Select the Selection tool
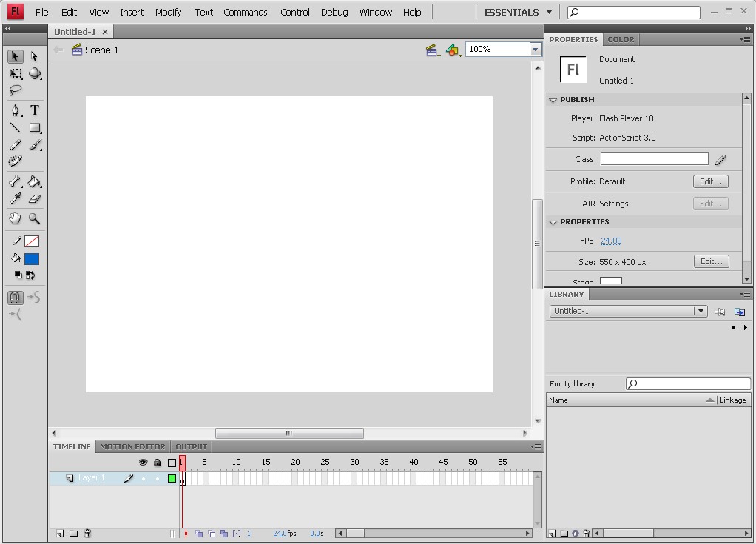This screenshot has height=544, width=756. pos(15,56)
